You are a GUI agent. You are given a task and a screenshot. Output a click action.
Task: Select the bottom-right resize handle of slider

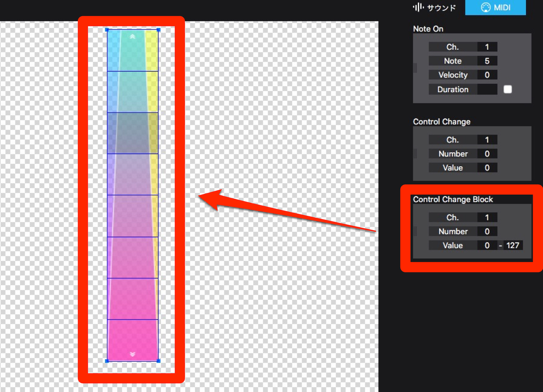158,361
